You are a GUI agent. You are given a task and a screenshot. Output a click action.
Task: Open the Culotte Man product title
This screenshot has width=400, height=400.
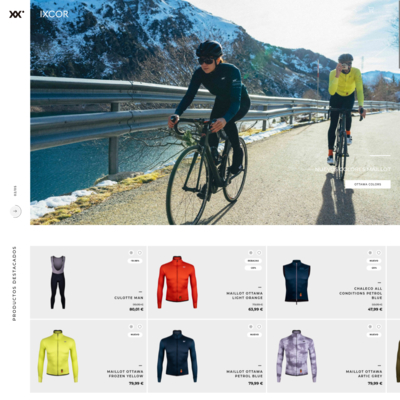(129, 298)
